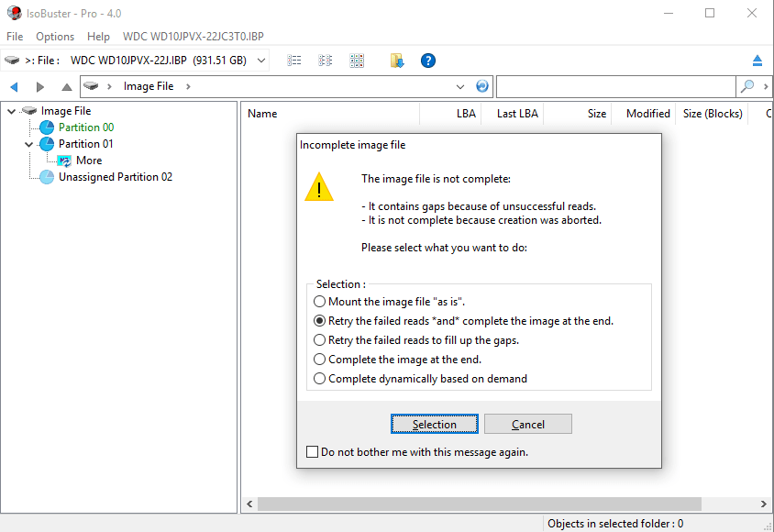This screenshot has width=774, height=532.
Task: Click the Image File drive icon in tree
Action: (x=29, y=111)
